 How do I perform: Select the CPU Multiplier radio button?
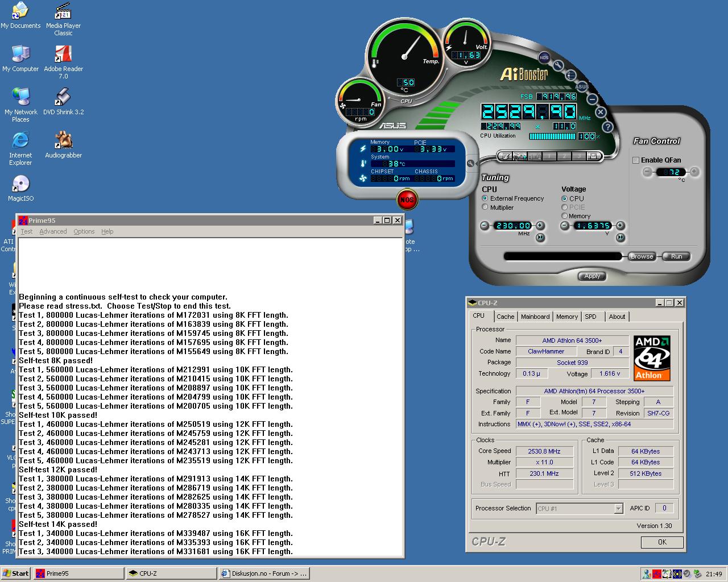tap(485, 207)
